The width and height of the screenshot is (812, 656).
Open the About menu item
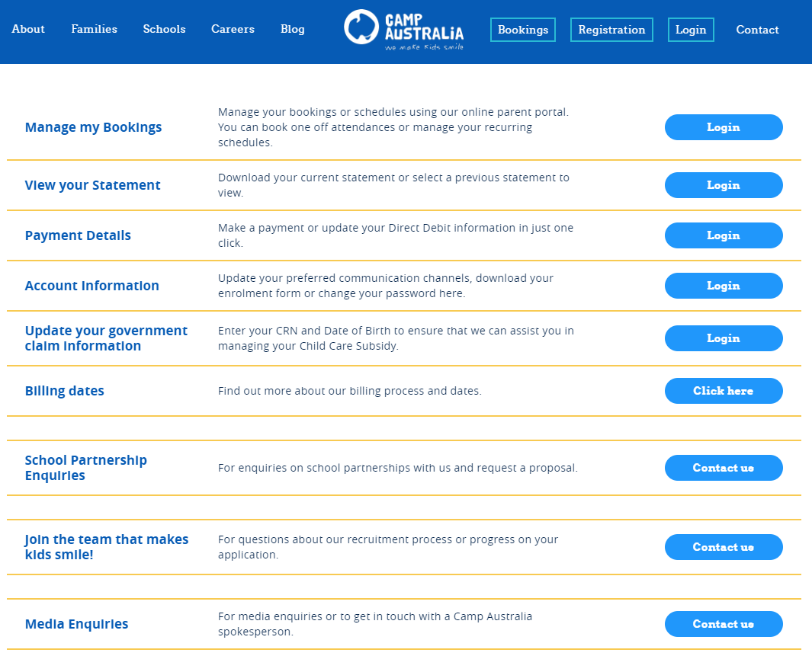(x=28, y=29)
